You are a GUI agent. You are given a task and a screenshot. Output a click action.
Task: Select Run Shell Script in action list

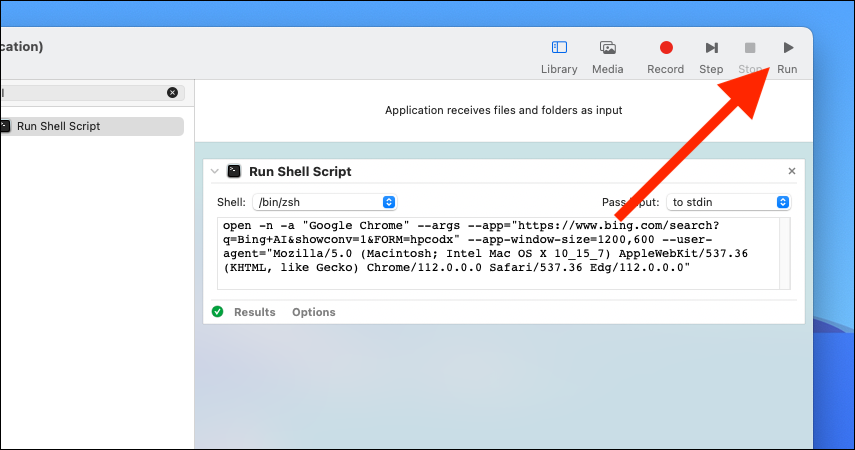(92, 126)
